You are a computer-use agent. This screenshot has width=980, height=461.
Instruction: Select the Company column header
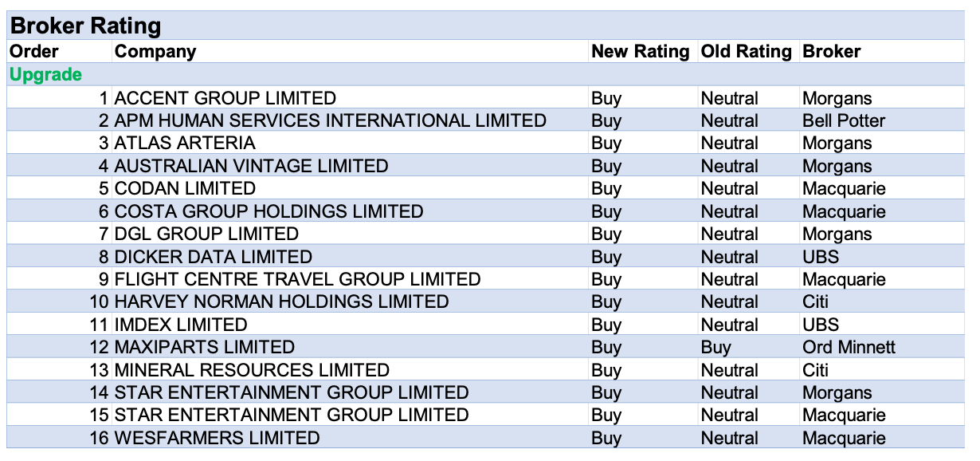pyautogui.click(x=155, y=52)
